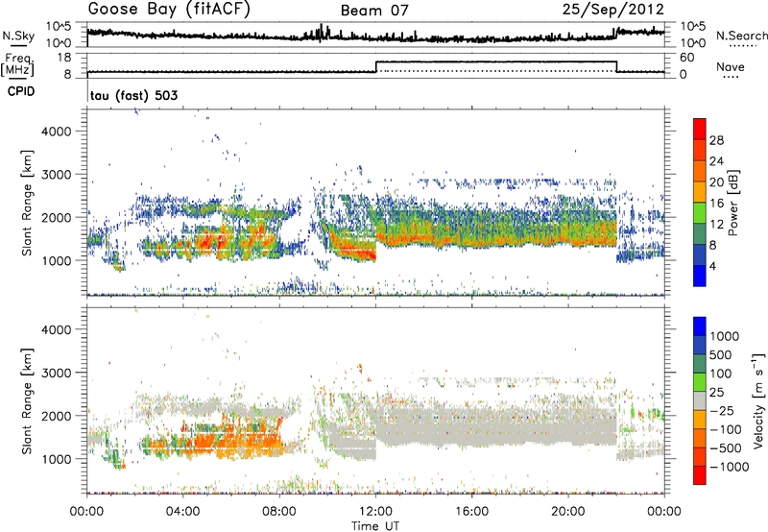
Task: Click "Slant Range [km]" label of the power panel
Action: coord(27,203)
